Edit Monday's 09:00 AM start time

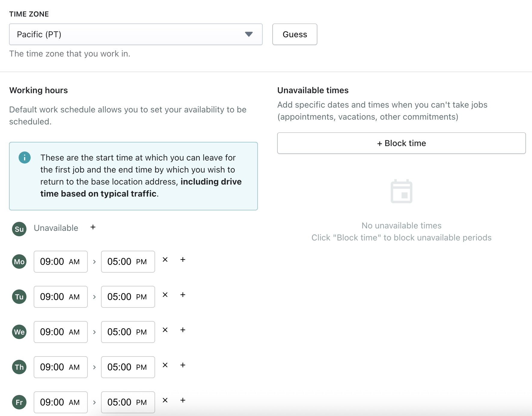pyautogui.click(x=60, y=262)
